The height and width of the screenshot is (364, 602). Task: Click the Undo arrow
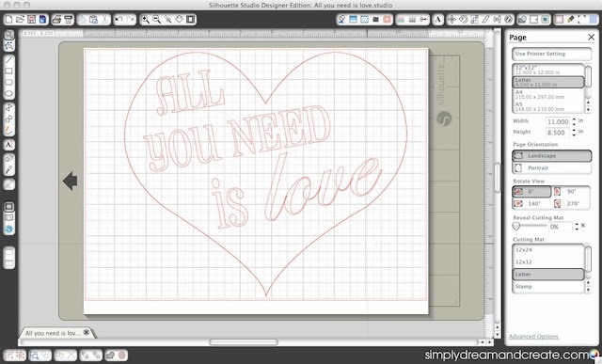119,19
